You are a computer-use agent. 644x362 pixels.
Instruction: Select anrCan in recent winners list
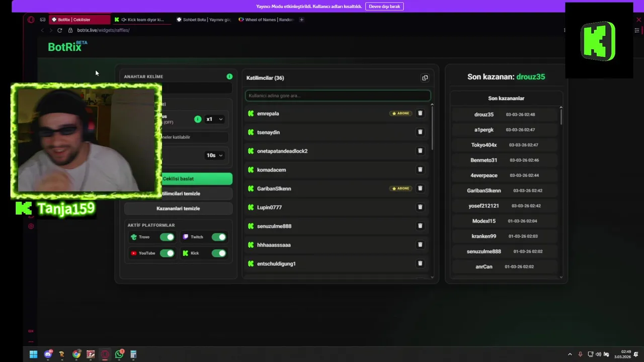click(505, 266)
